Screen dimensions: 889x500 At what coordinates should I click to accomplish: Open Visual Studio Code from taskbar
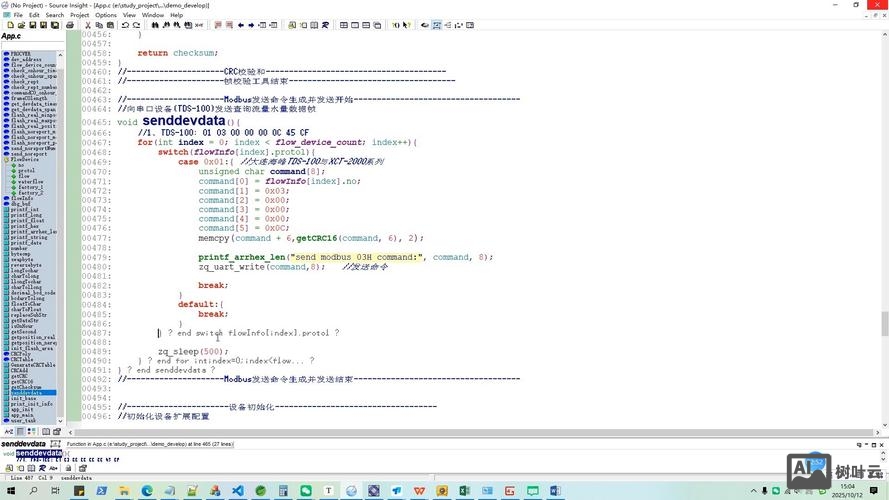[238, 491]
